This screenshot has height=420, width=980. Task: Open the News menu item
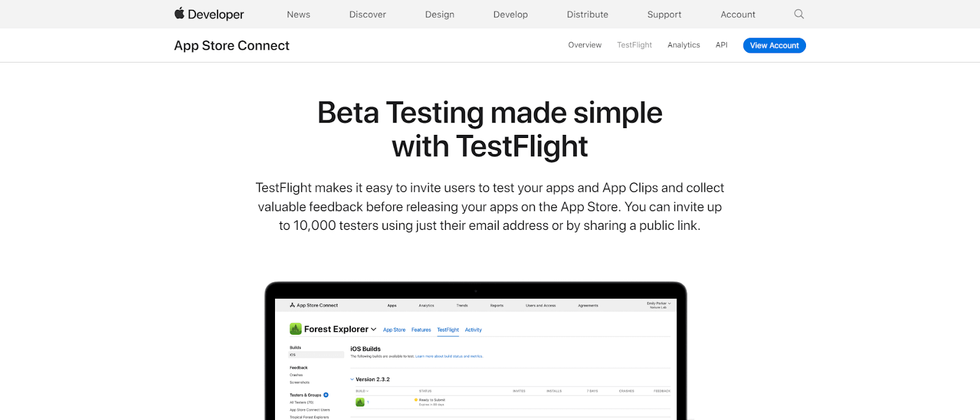tap(298, 15)
